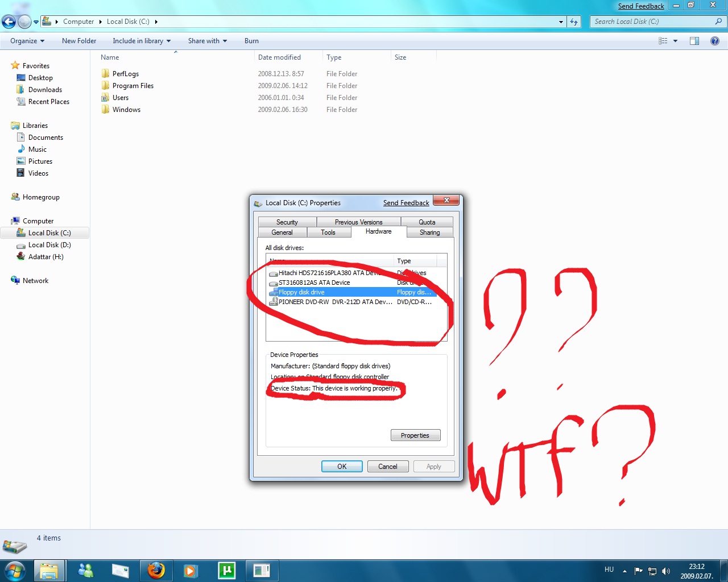The width and height of the screenshot is (728, 582).
Task: Switch to the Tools tab
Action: tap(328, 232)
